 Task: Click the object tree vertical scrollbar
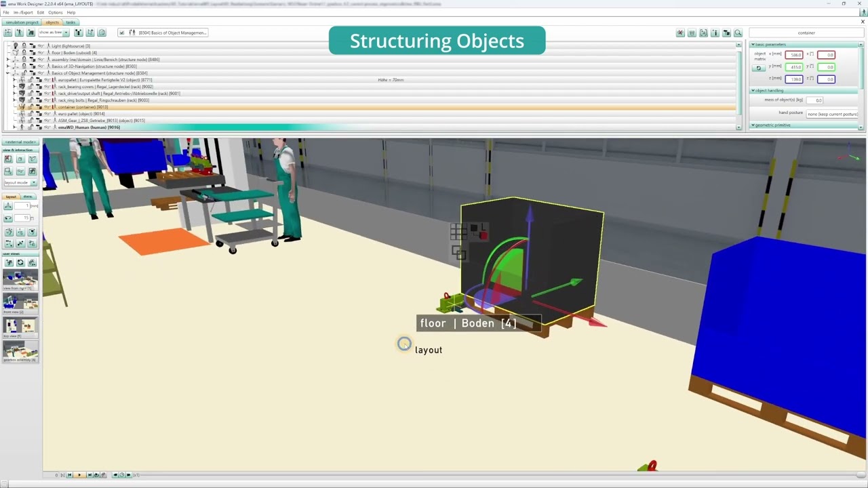(738, 85)
